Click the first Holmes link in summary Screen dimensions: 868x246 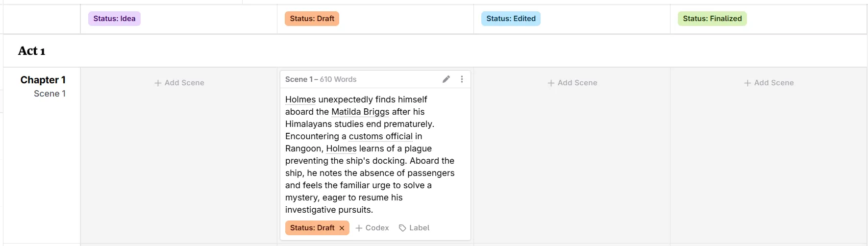pos(300,99)
